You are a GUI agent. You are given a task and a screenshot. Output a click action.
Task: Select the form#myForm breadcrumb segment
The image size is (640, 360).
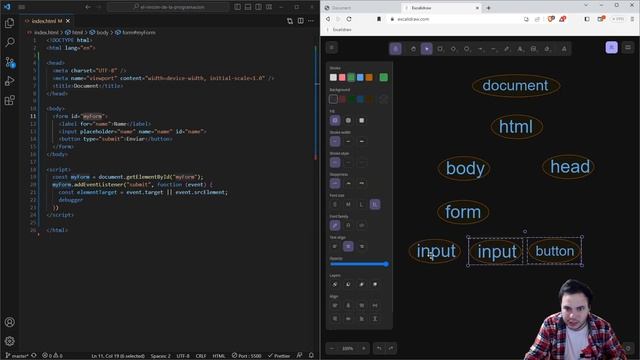[x=136, y=32]
